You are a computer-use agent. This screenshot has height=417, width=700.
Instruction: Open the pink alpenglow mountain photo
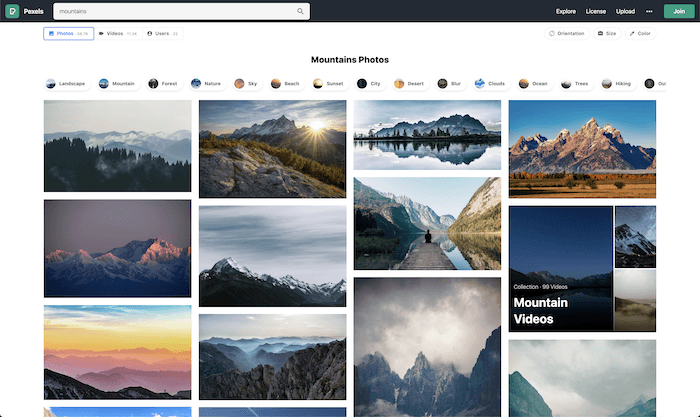click(117, 248)
